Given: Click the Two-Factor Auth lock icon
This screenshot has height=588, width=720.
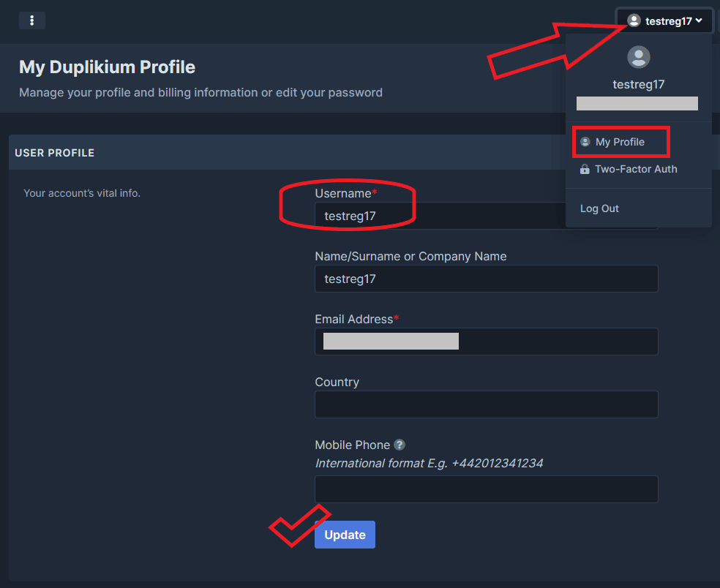Looking at the screenshot, I should click(585, 170).
